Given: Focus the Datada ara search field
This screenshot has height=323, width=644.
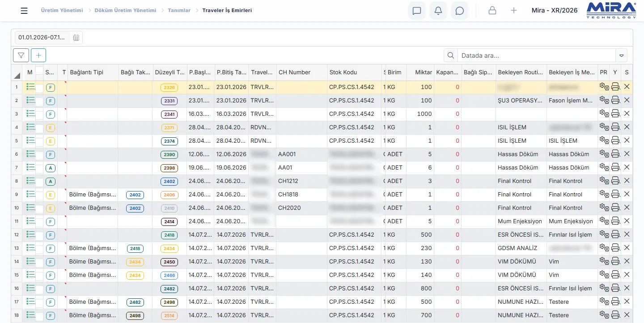Looking at the screenshot, I should click(x=537, y=55).
